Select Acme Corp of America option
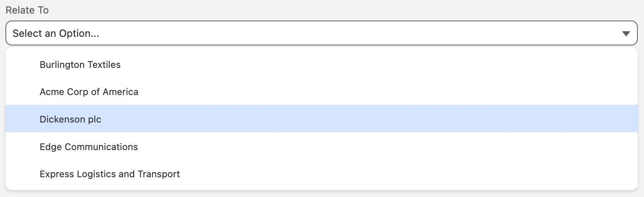 pyautogui.click(x=89, y=92)
